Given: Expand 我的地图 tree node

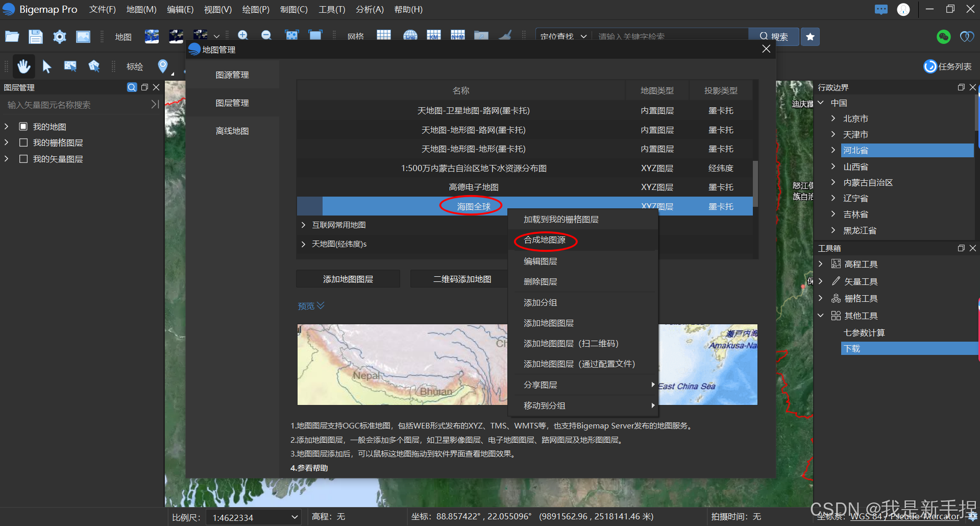Looking at the screenshot, I should [7, 126].
